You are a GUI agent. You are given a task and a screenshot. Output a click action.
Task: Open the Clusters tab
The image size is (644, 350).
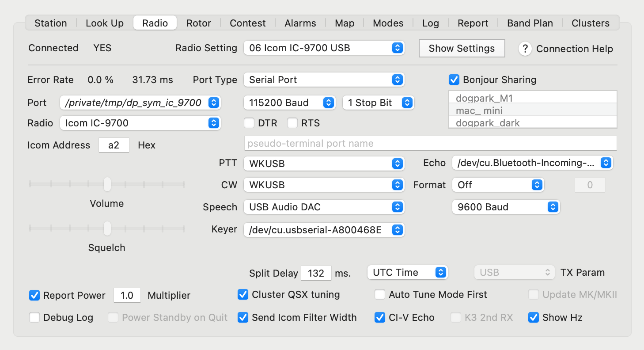click(x=590, y=23)
